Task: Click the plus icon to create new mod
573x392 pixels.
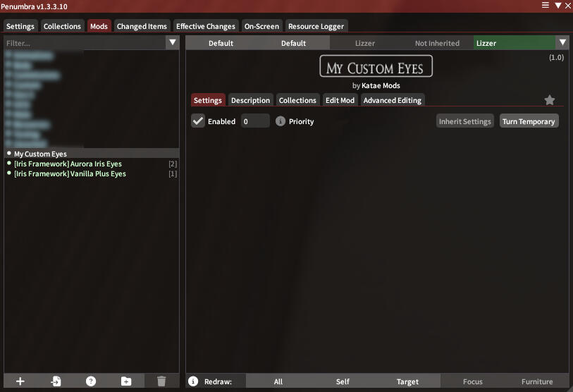Action: (20, 381)
